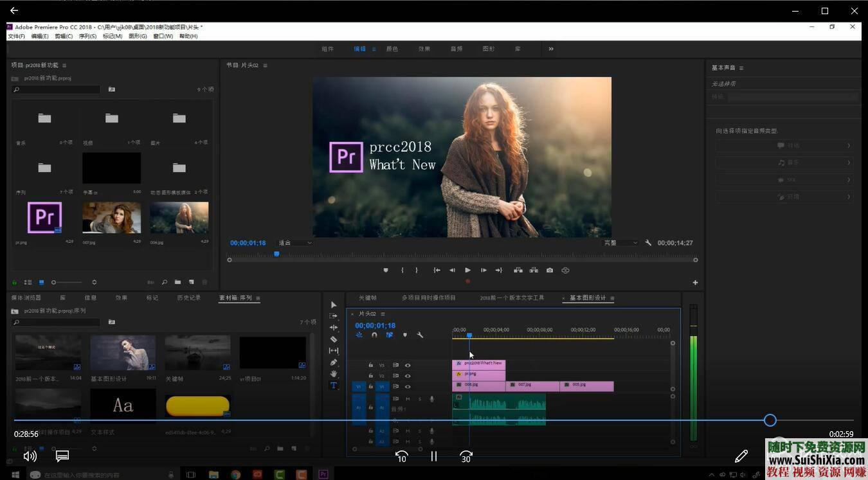Image resolution: width=868 pixels, height=480 pixels.
Task: Open 关键帧 timeline tab
Action: 368,298
